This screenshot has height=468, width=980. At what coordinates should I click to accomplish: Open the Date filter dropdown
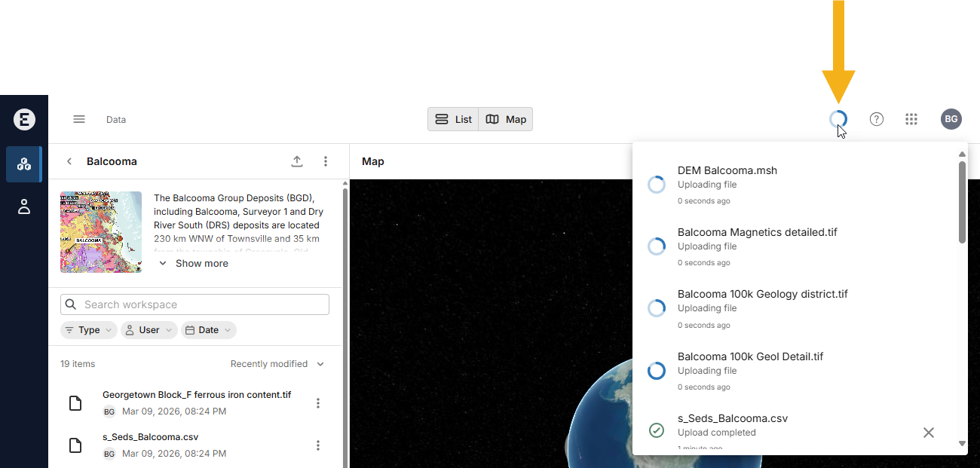click(209, 330)
